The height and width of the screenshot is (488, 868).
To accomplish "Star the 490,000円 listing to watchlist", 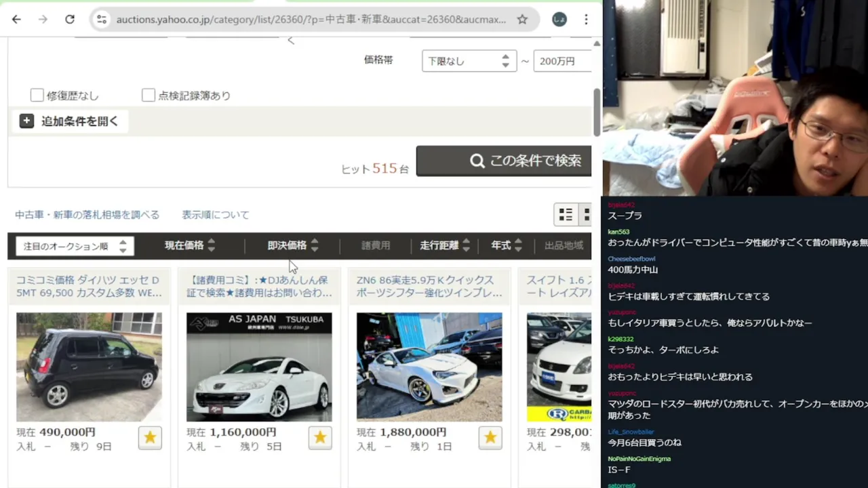I will point(150,438).
